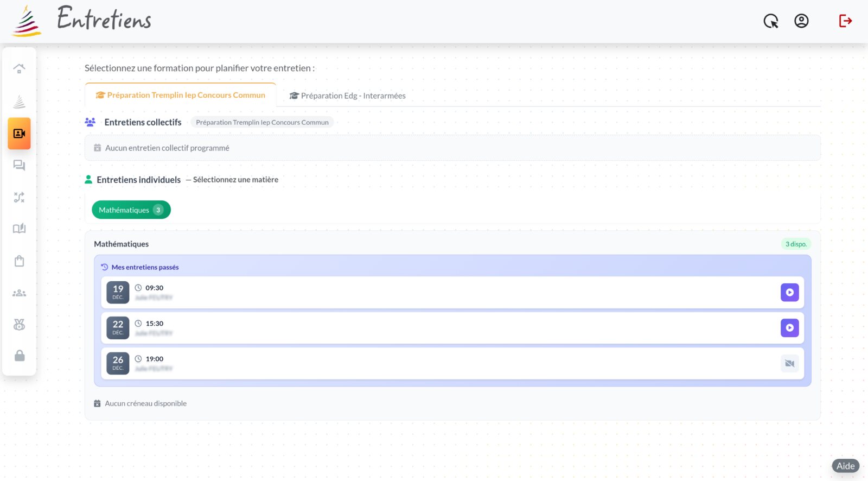This screenshot has width=868, height=481.
Task: Play the 22 Déc. 15:30 interview recording
Action: 790,328
